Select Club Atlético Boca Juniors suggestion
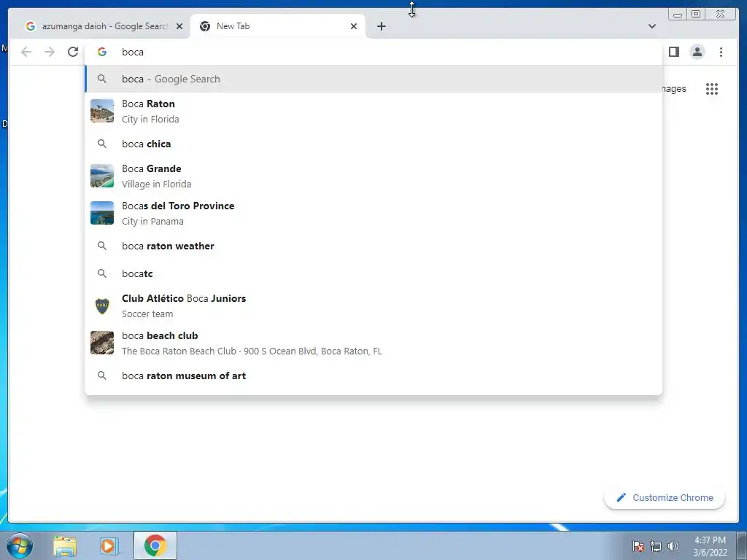Screen dimensions: 747x560 (373, 306)
